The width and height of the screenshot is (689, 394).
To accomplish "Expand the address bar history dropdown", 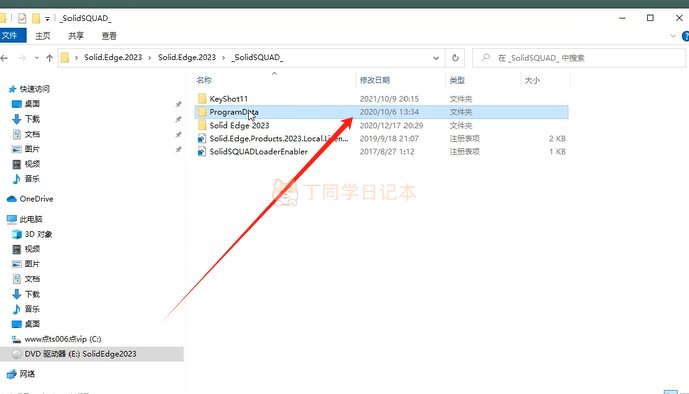I will (436, 58).
